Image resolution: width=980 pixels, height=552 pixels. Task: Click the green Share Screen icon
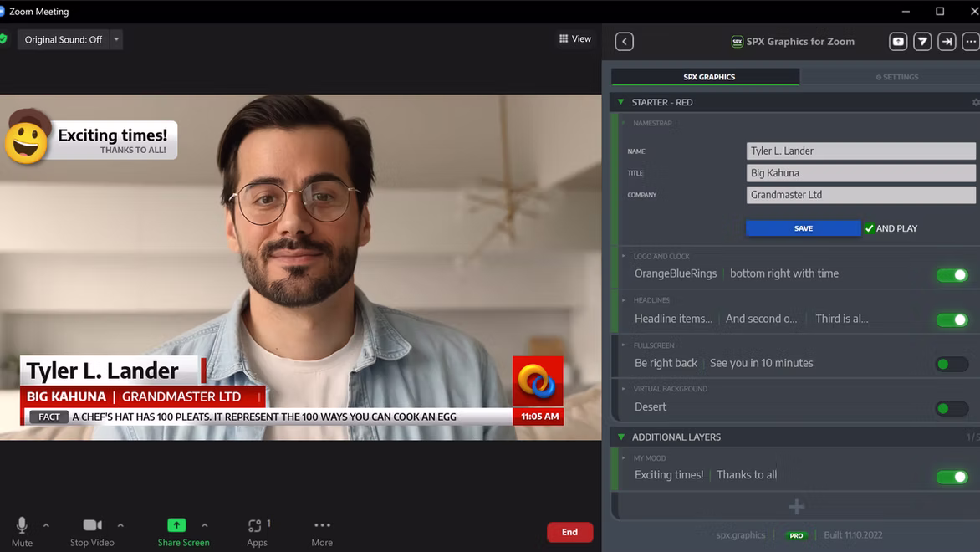point(176,525)
